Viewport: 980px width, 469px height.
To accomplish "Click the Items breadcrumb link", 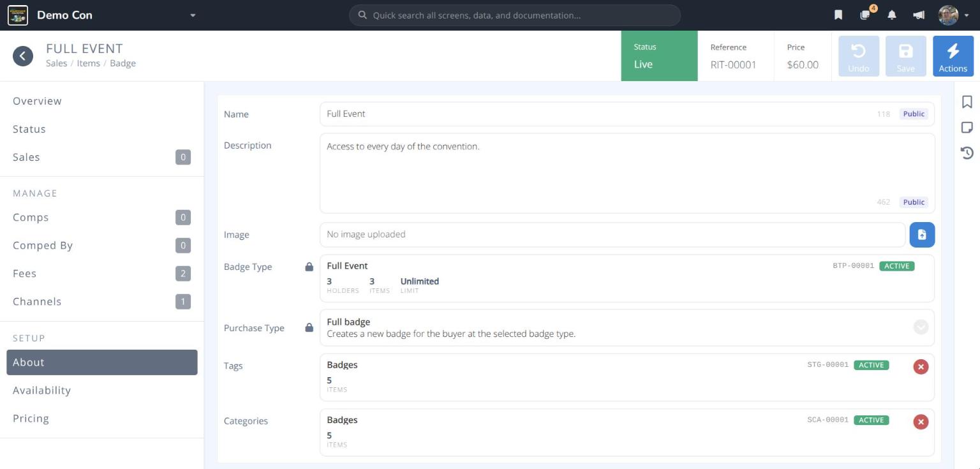I will (x=88, y=63).
